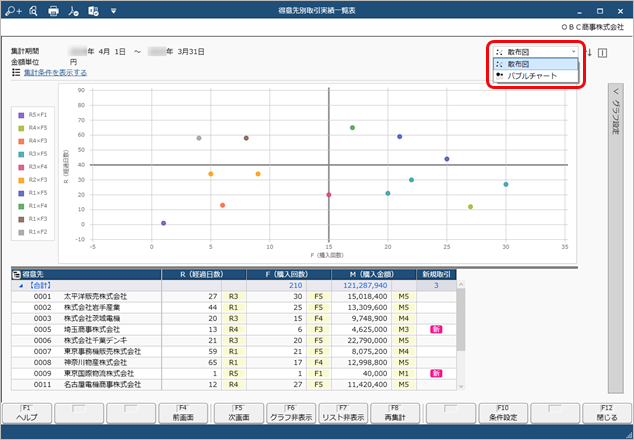
Task: Open the quick toolbar overflow arrow
Action: [114, 11]
